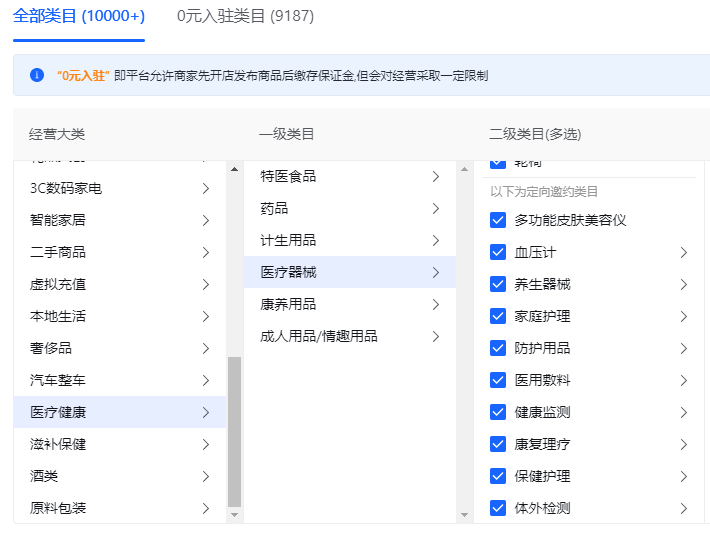Toggle the 血压计 checkbox

tap(498, 252)
